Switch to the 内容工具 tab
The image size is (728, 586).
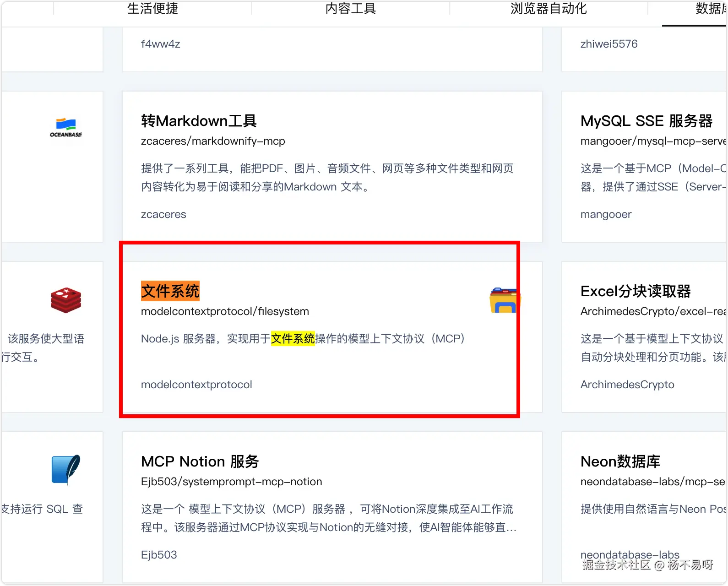coord(351,8)
